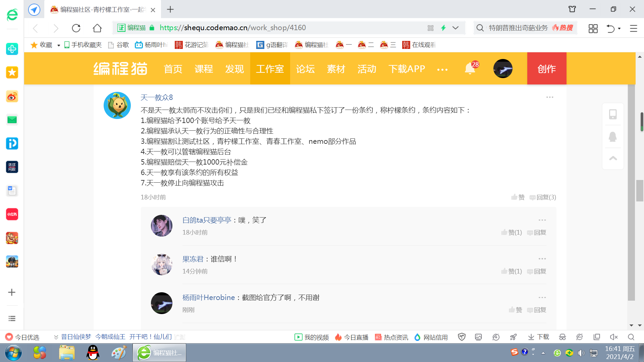This screenshot has width=644, height=362.
Task: Click the 白鸽ta只要亭亭 avatar
Action: 162,226
